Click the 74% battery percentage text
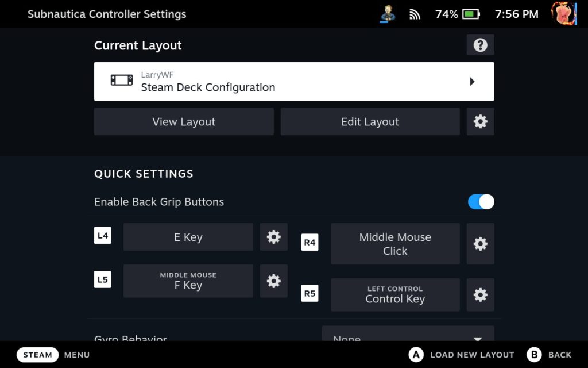 coord(446,14)
